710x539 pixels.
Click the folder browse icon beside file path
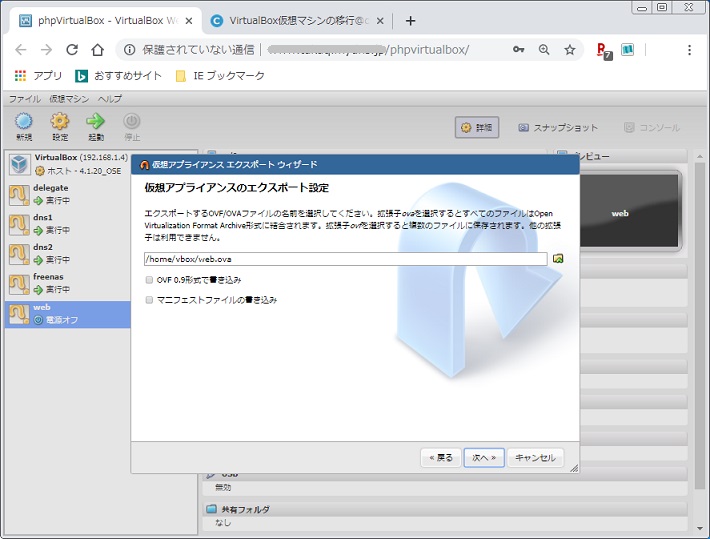click(558, 259)
